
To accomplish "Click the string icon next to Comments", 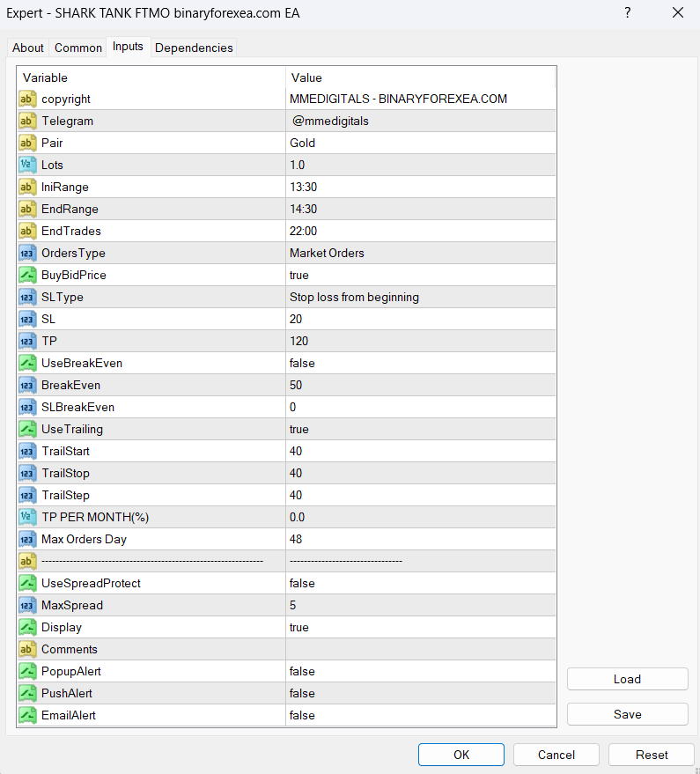I will pyautogui.click(x=27, y=650).
